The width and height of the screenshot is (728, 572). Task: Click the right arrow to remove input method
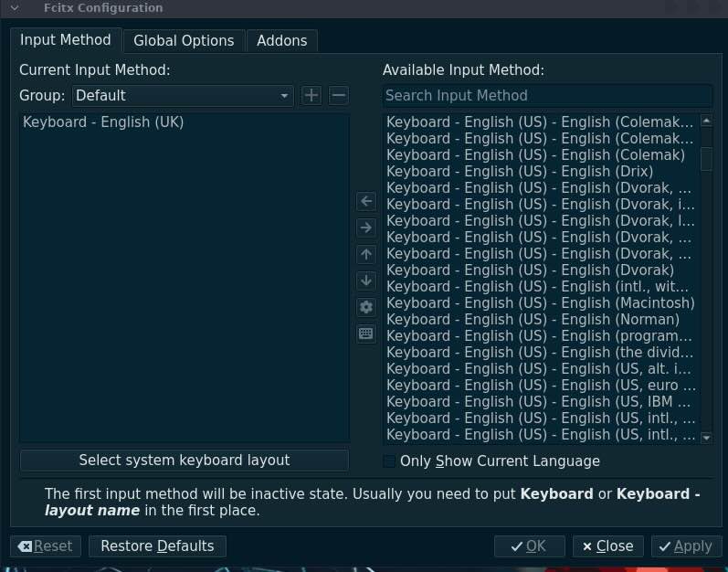(366, 228)
